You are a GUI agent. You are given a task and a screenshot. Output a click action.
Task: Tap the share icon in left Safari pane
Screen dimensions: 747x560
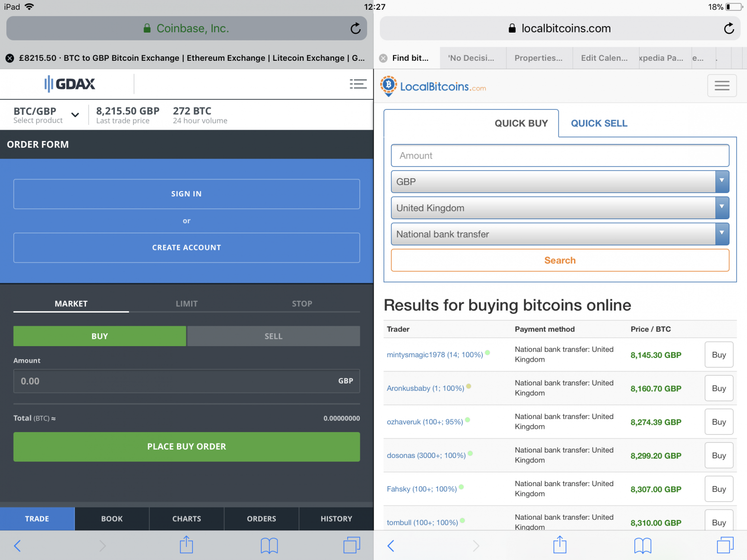click(186, 545)
